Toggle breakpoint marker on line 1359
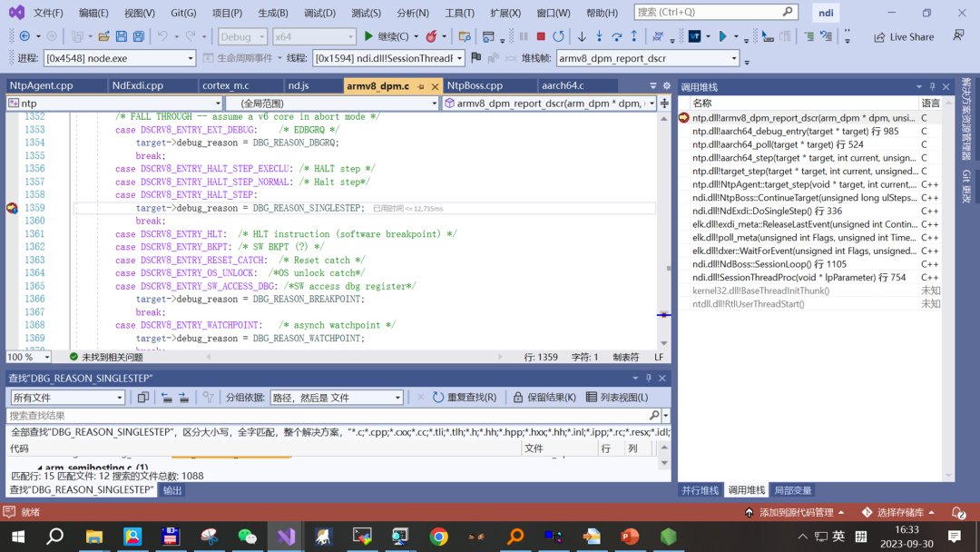Image resolution: width=980 pixels, height=552 pixels. (12, 208)
